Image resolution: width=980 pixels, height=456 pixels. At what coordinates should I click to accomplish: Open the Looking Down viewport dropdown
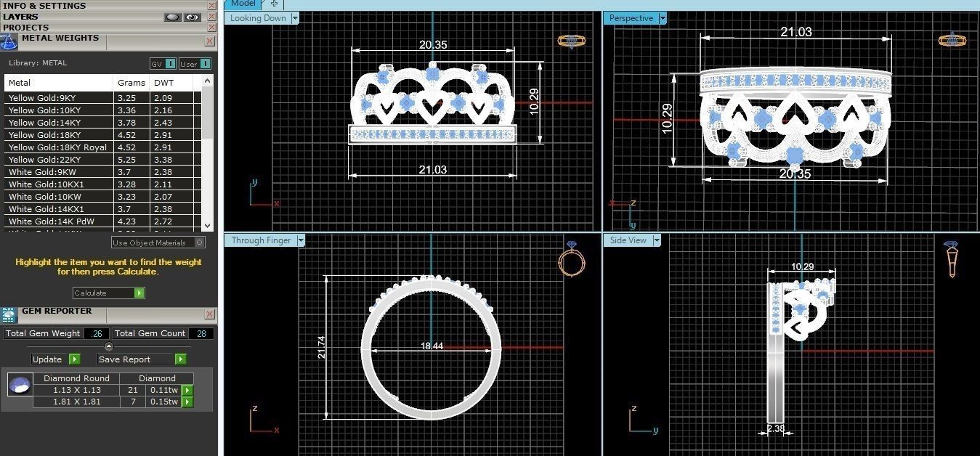point(294,18)
